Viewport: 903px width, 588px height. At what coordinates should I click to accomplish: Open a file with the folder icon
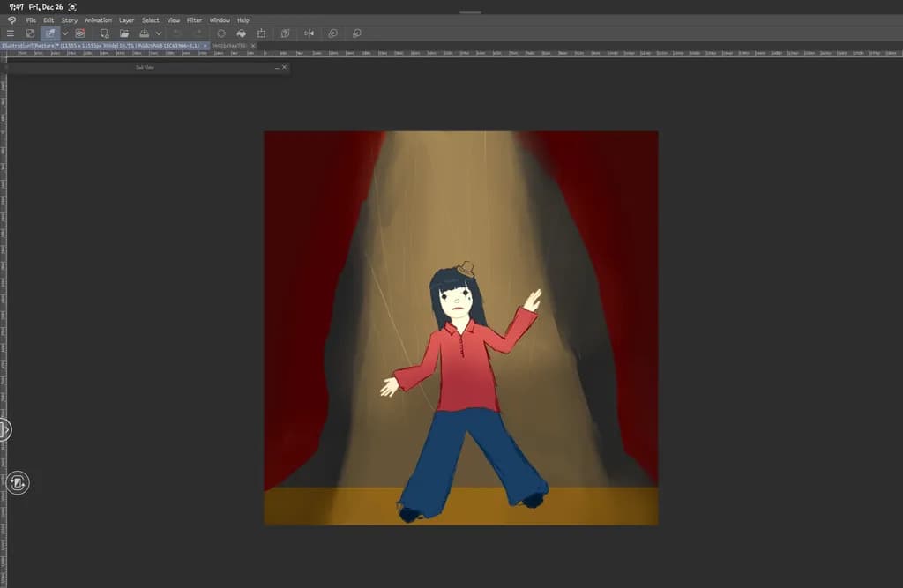pyautogui.click(x=123, y=33)
